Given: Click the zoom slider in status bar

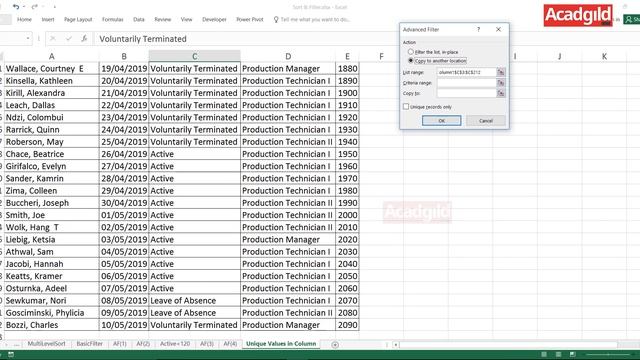Looking at the screenshot, I should [608, 354].
